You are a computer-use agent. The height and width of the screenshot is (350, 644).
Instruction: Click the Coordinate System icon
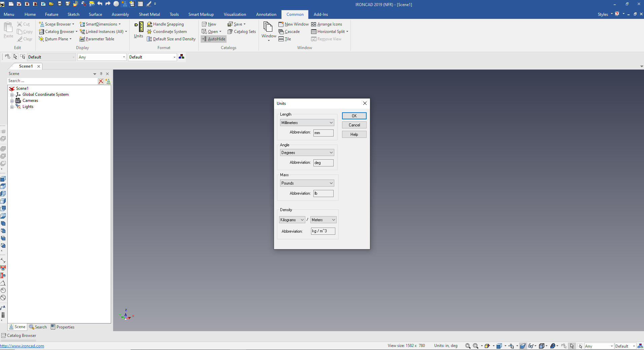click(x=149, y=32)
